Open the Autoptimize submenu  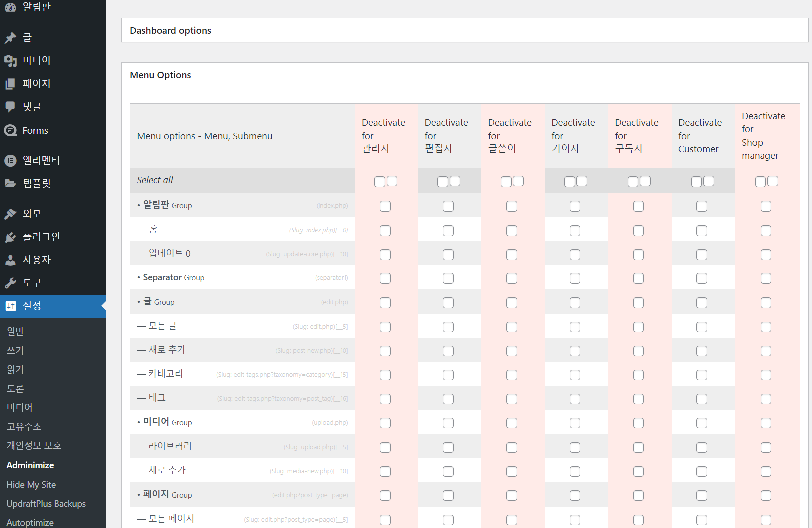point(30,522)
